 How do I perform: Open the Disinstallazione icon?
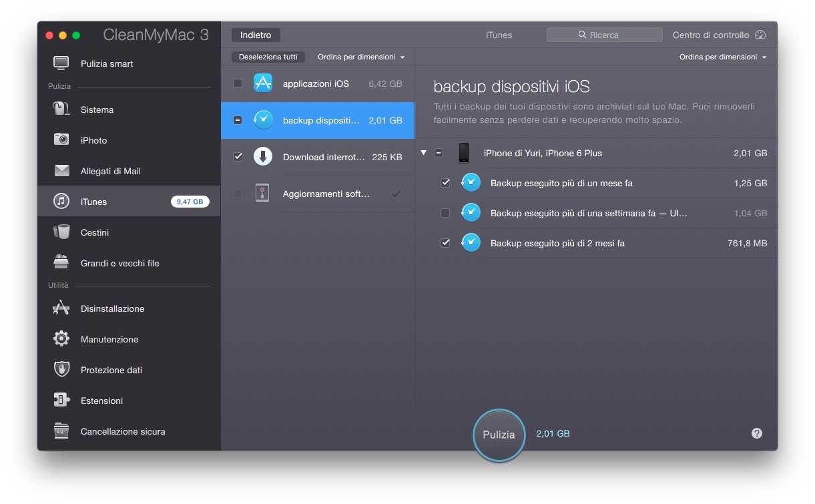61,308
